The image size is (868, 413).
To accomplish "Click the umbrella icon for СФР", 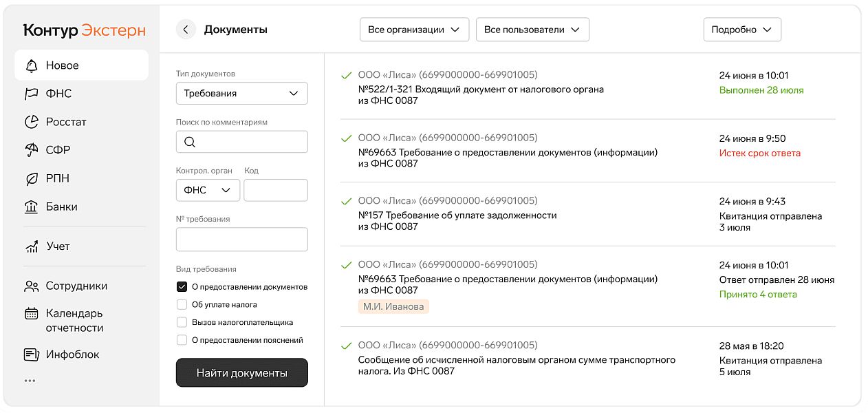I will click(31, 150).
